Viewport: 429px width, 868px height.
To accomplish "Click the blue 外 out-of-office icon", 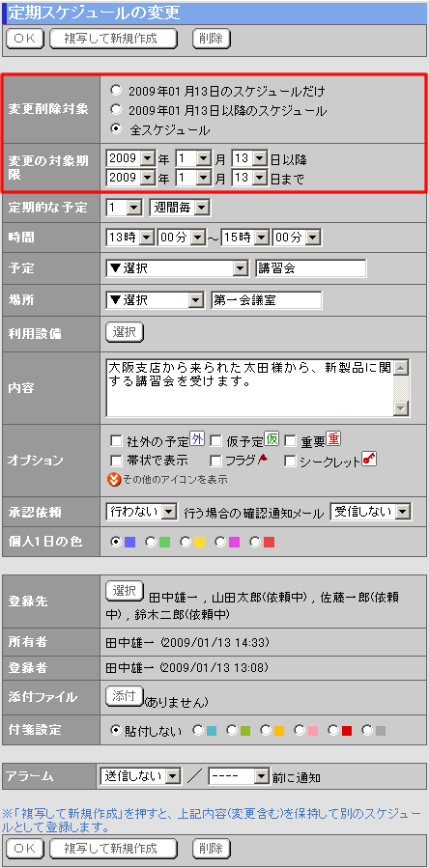I will pyautogui.click(x=197, y=439).
